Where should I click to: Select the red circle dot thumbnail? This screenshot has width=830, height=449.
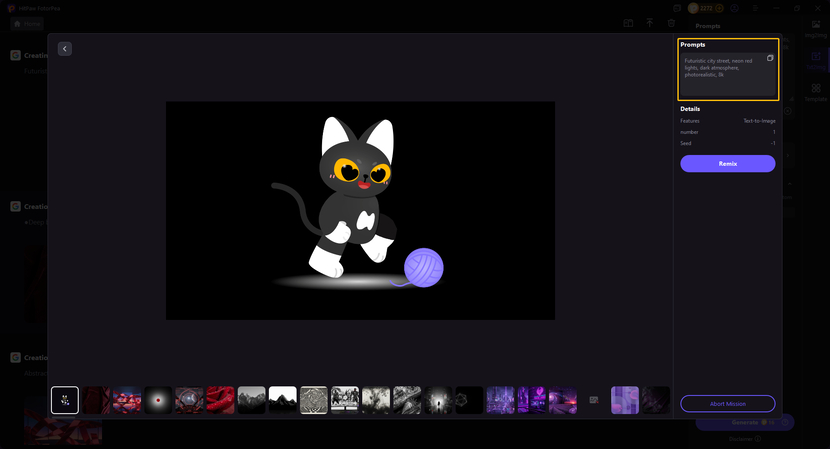click(158, 400)
